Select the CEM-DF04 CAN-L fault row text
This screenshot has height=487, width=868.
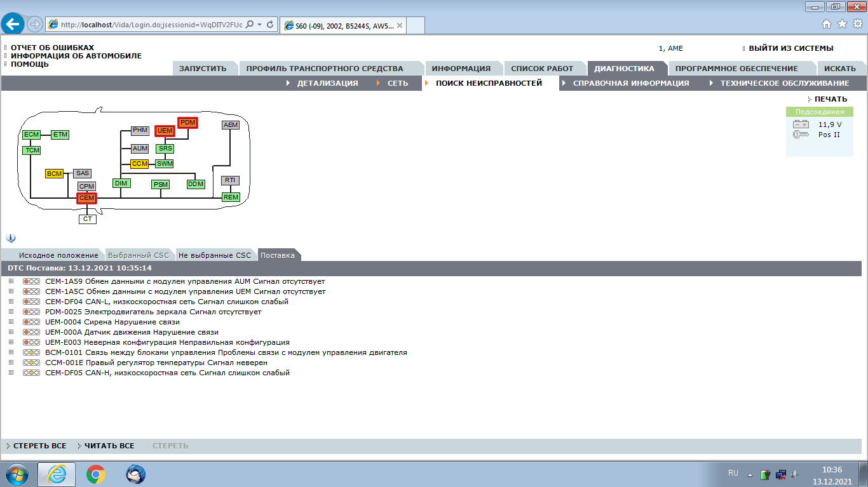pyautogui.click(x=167, y=302)
